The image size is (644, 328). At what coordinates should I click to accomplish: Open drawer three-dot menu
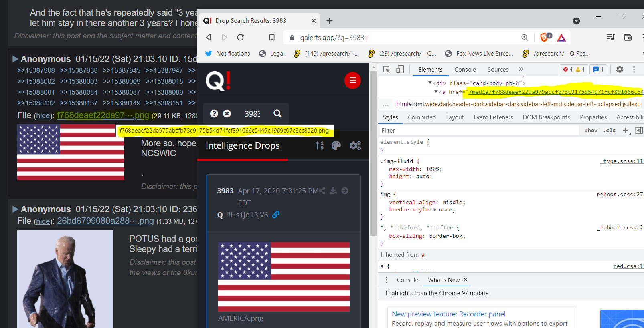(x=387, y=280)
